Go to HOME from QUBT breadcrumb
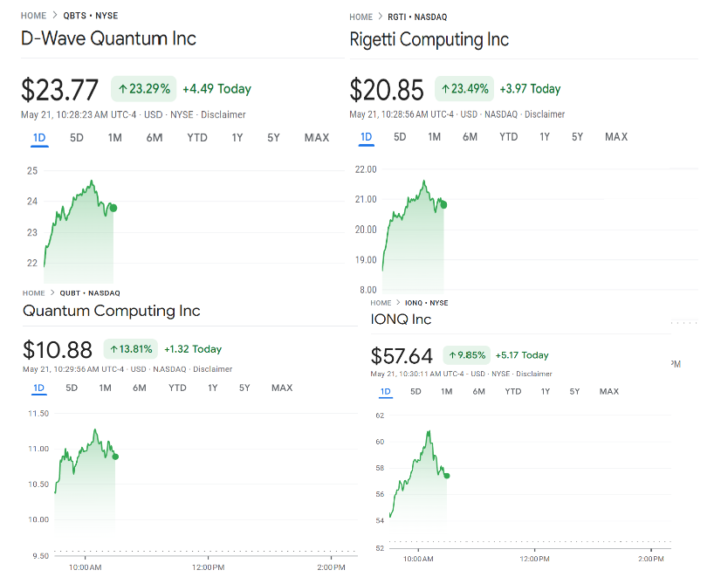The height and width of the screenshot is (584, 728). tap(34, 293)
